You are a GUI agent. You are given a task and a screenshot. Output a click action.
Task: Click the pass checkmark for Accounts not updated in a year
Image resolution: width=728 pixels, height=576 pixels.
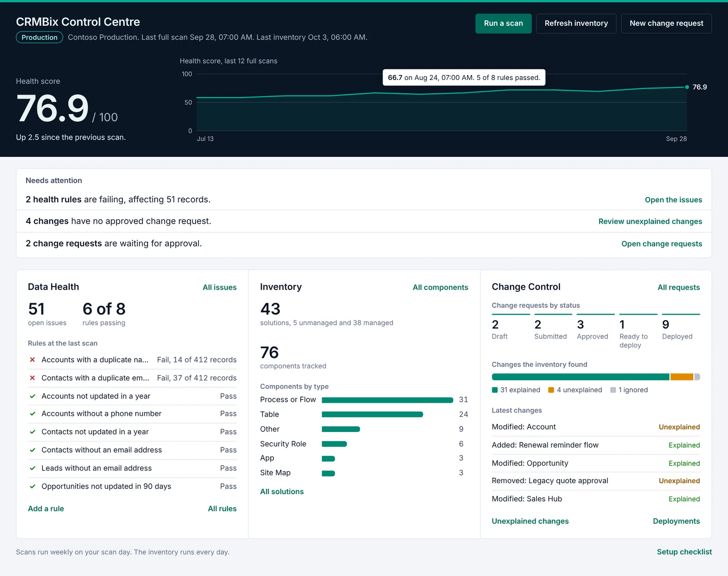point(32,396)
